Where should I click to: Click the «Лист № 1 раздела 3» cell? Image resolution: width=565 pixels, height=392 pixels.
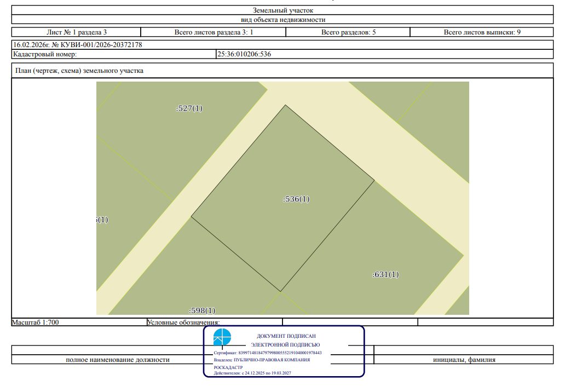pos(77,32)
